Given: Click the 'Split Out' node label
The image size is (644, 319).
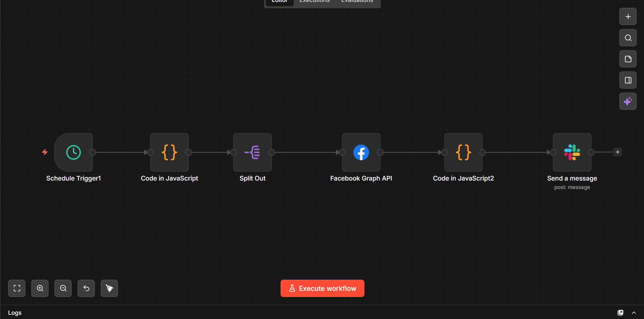Looking at the screenshot, I should click(x=253, y=178).
